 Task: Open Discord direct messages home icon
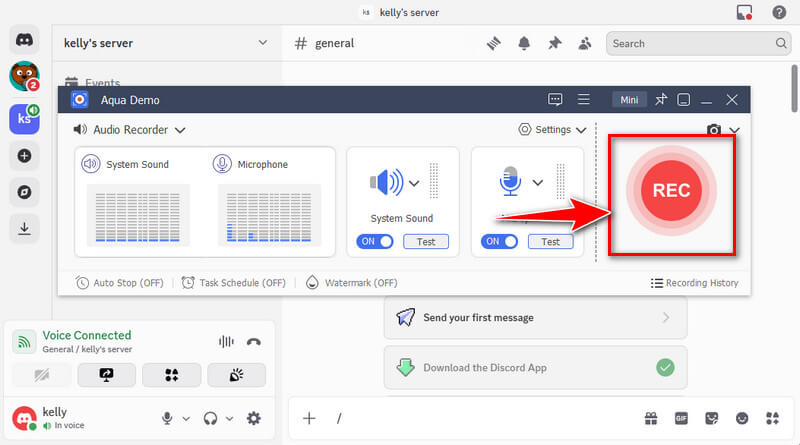[x=24, y=40]
